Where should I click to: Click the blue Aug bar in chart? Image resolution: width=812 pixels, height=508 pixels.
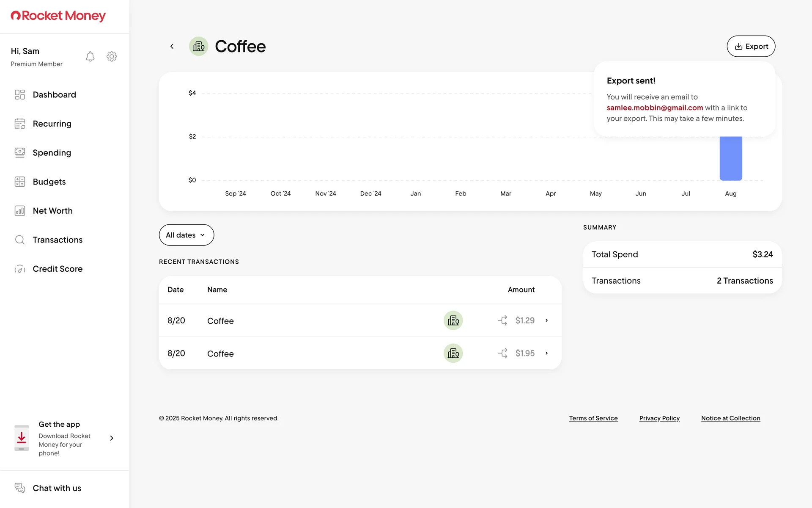point(730,159)
